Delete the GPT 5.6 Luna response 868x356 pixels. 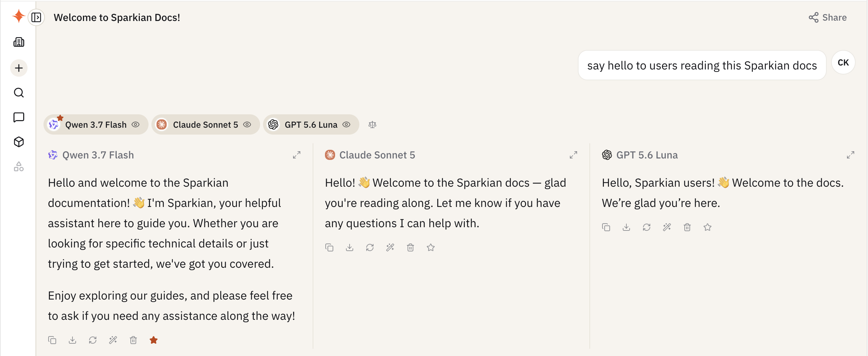pyautogui.click(x=687, y=227)
